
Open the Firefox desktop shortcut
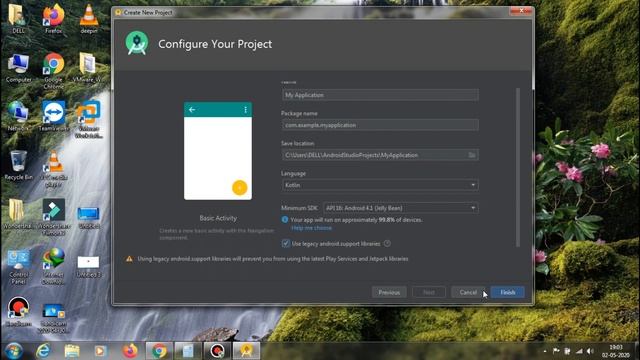tap(53, 18)
